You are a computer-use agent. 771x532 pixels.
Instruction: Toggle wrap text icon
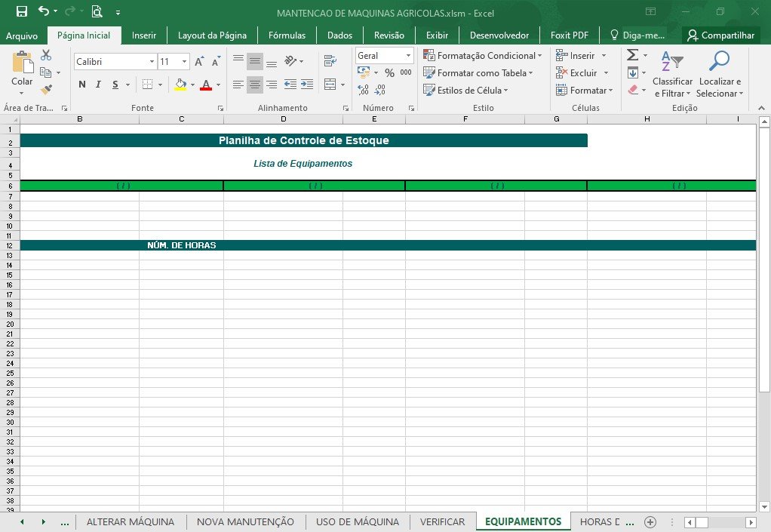(330, 61)
